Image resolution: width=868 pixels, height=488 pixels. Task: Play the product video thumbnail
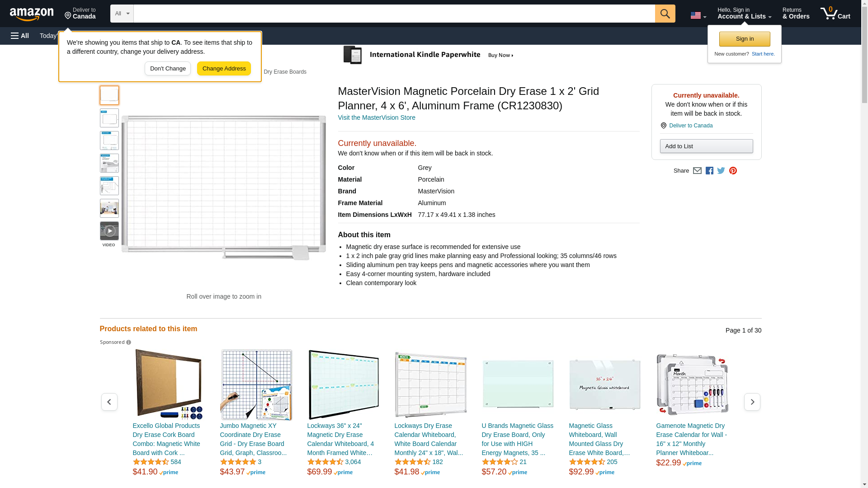pos(109,231)
